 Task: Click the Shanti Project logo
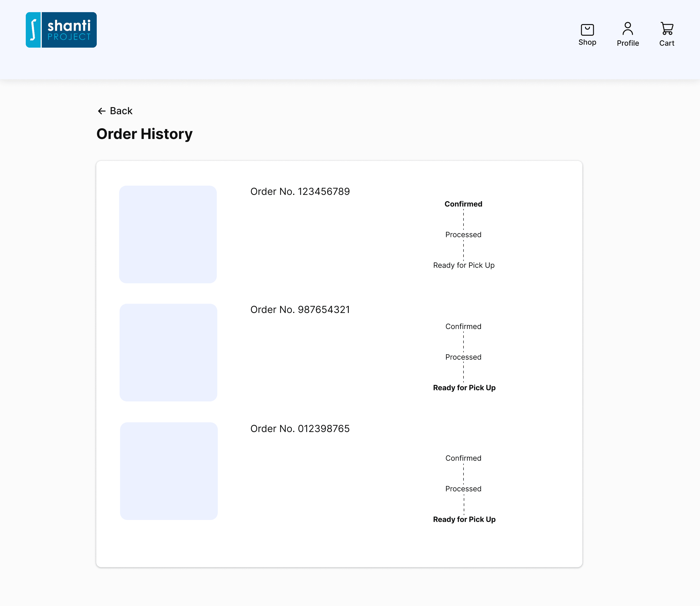(61, 30)
